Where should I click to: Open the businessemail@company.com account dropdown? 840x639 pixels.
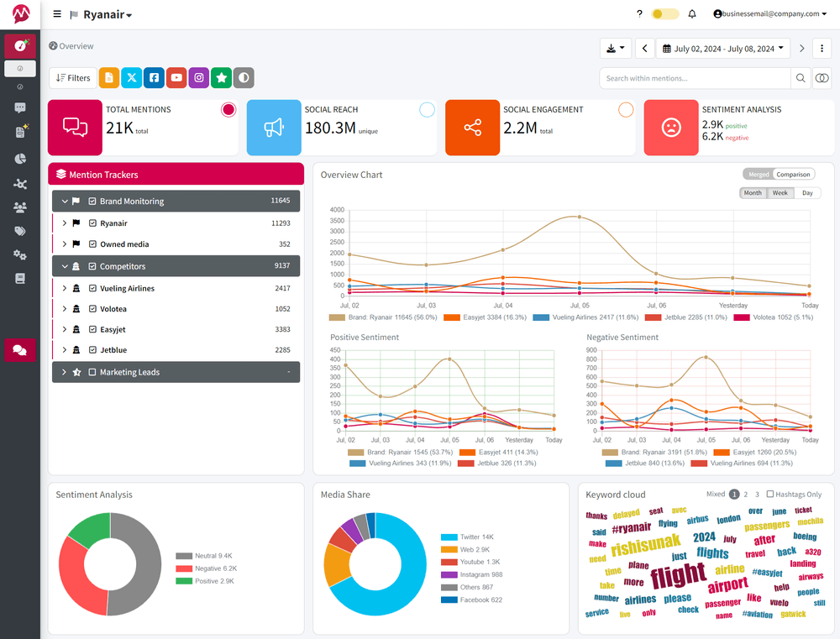[769, 14]
